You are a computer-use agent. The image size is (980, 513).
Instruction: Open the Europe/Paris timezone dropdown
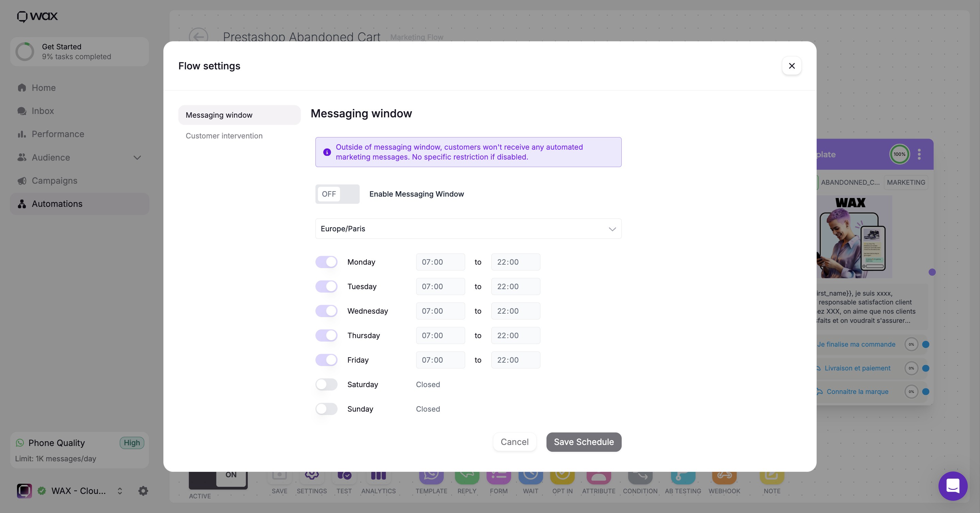[468, 229]
